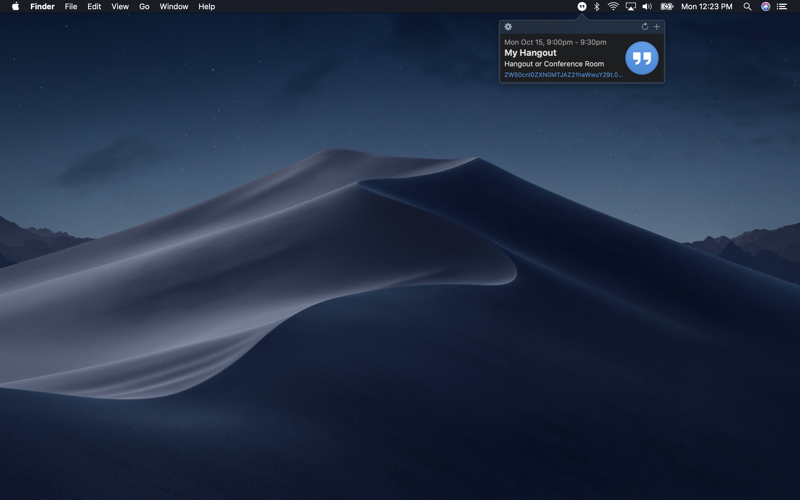Open the ZW50cnl0ZXN0 hangout link

tap(563, 74)
